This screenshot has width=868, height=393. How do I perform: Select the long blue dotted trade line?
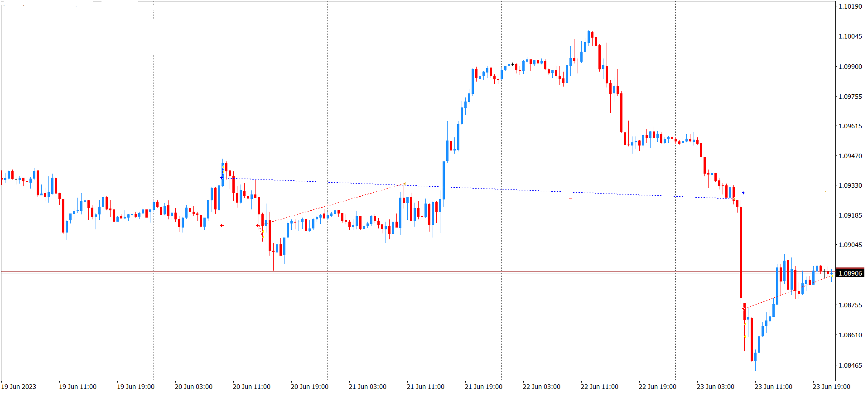pyautogui.click(x=478, y=188)
